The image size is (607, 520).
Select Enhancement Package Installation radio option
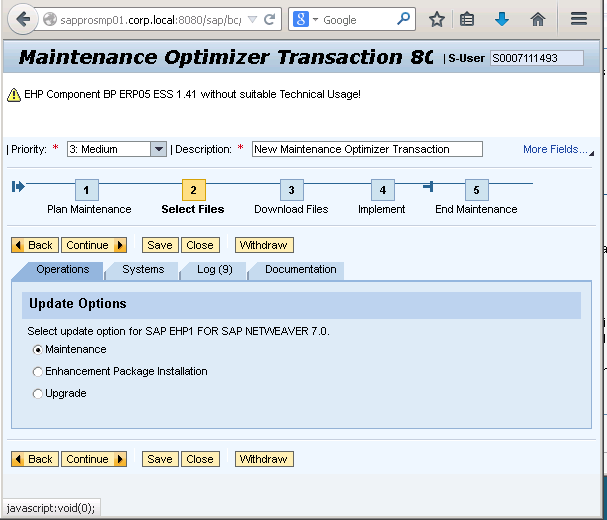click(x=38, y=372)
